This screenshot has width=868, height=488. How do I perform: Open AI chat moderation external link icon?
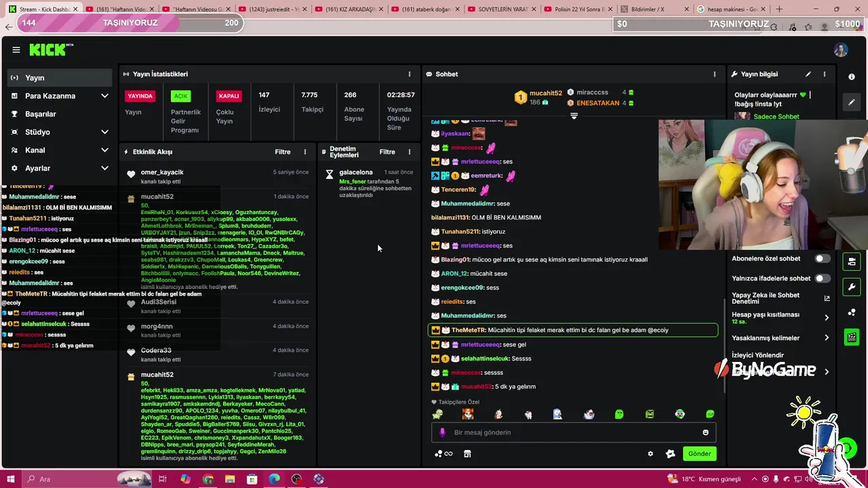pyautogui.click(x=827, y=298)
